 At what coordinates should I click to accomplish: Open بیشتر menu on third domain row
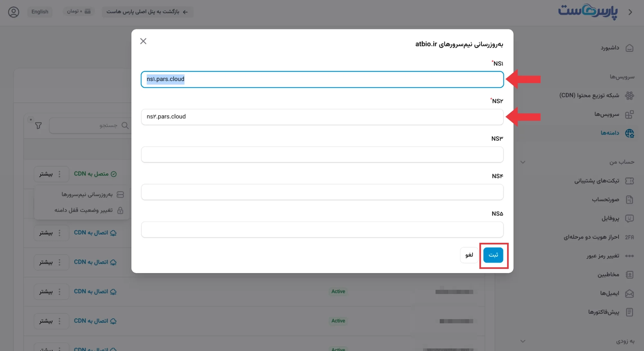click(52, 262)
